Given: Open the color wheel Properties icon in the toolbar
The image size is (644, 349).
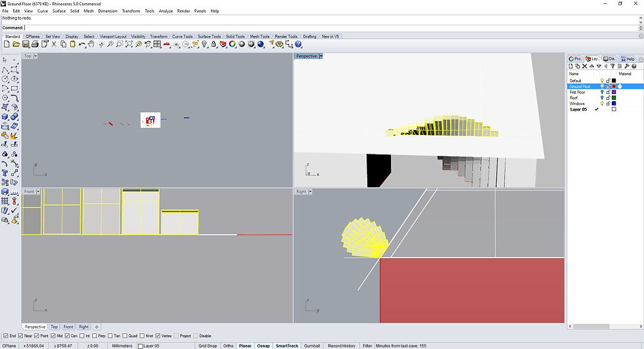Looking at the screenshot, I should 233,44.
